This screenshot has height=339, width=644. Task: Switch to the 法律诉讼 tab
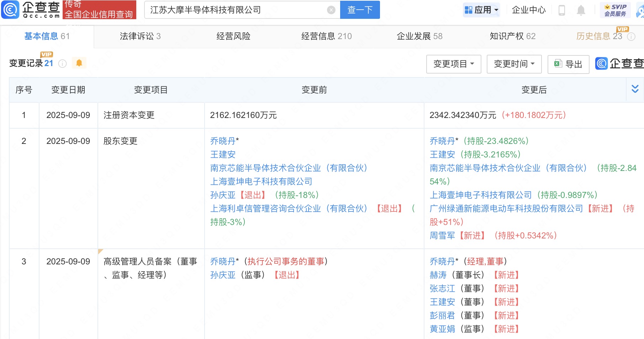click(x=140, y=36)
